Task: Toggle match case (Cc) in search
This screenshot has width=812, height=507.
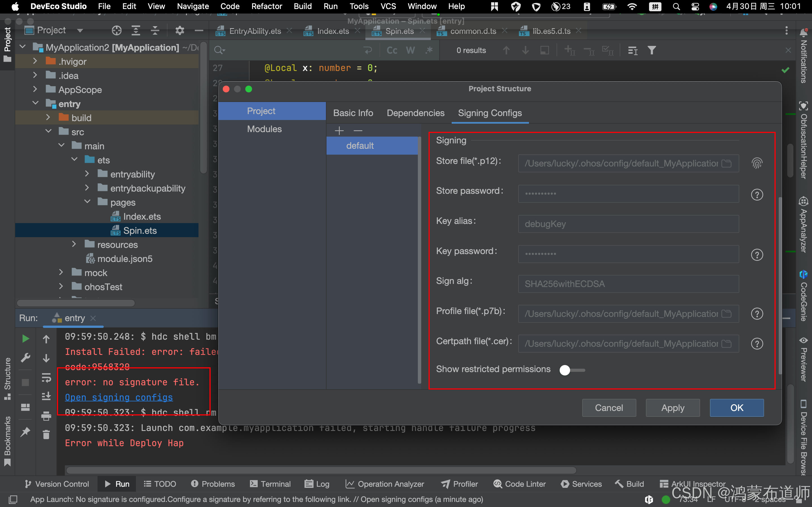Action: click(392, 50)
